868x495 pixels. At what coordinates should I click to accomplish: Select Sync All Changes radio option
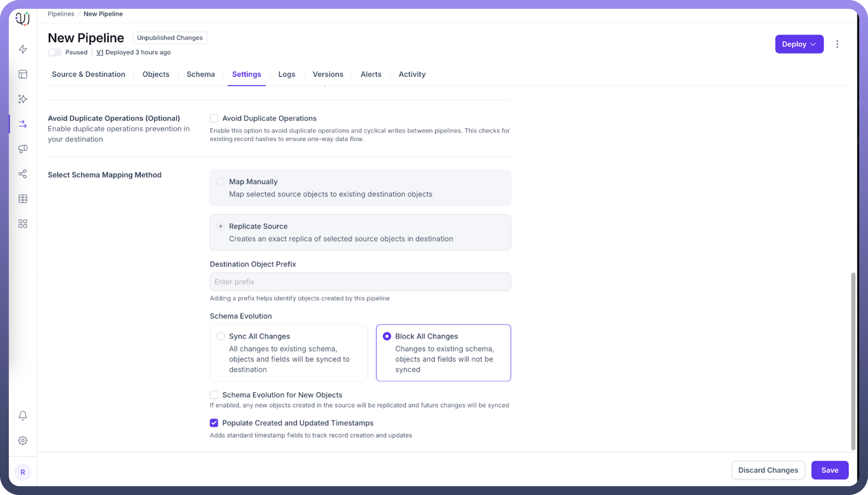[x=221, y=336]
